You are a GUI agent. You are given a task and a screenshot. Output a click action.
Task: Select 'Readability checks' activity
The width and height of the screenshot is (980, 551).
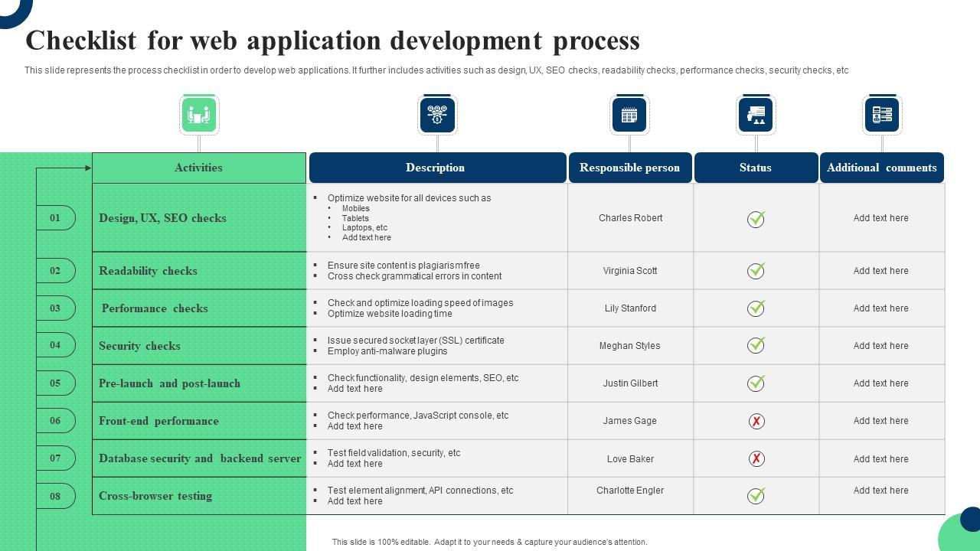(148, 271)
